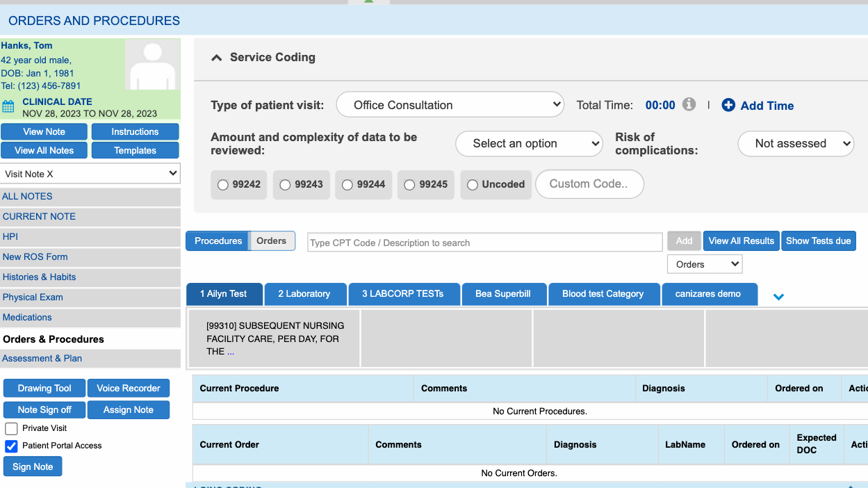The height and width of the screenshot is (488, 868).
Task: Click the Clinical Date calendar icon
Action: pos(8,106)
